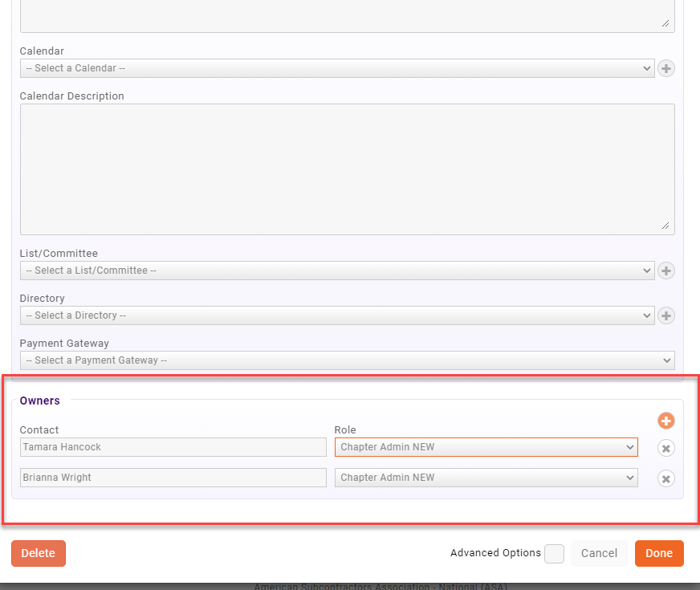Click the plus icon next to Directory
This screenshot has width=700, height=590.
pos(665,315)
